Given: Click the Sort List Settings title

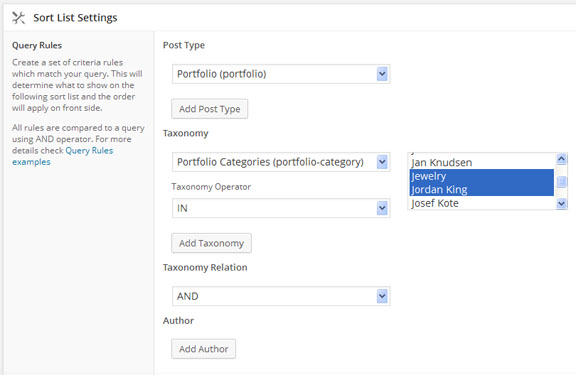Looking at the screenshot, I should point(75,18).
